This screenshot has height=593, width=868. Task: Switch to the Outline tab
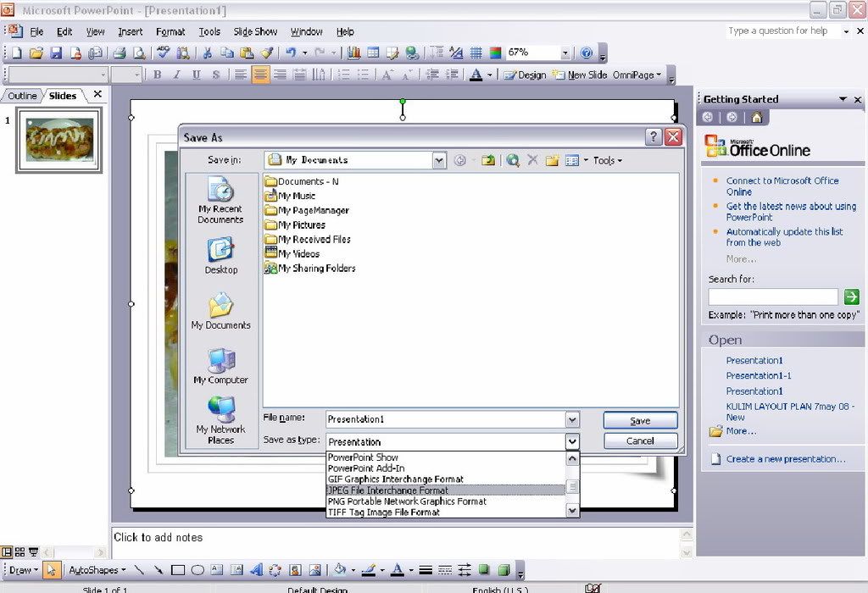tap(22, 96)
